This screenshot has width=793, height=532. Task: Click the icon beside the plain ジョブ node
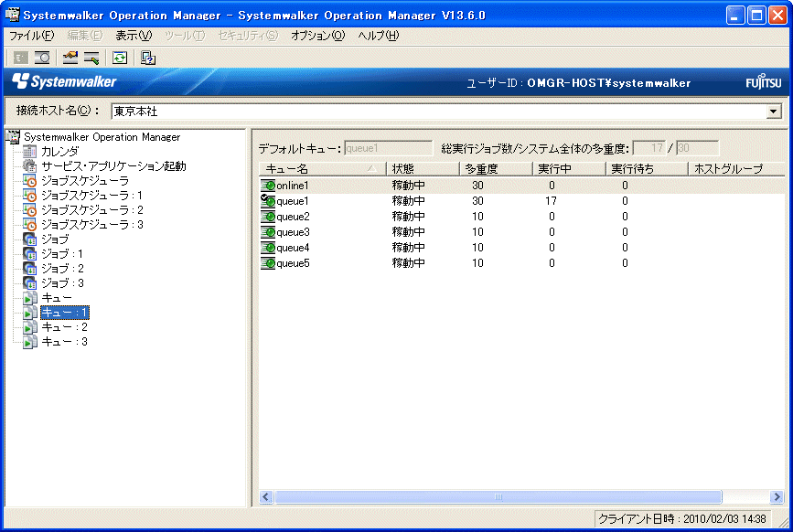coord(30,239)
